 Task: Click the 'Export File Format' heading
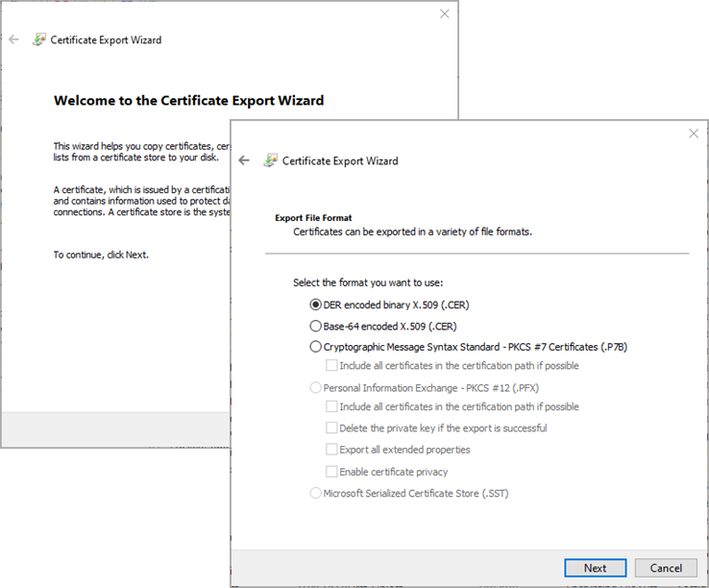(313, 218)
